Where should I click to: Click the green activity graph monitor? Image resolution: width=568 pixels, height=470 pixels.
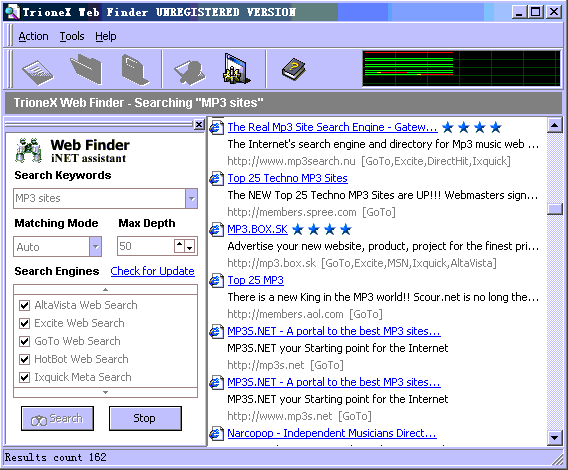(461, 68)
